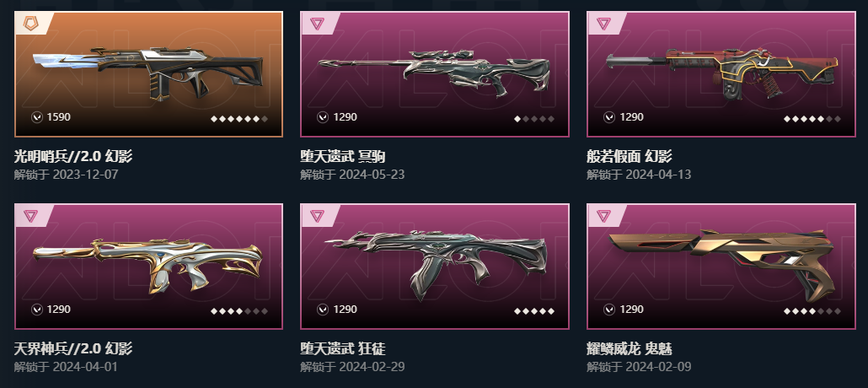The image size is (868, 388).
Task: Click VP currency icon on 耀鳞威龙 鬼魅 card
Action: coord(609,310)
